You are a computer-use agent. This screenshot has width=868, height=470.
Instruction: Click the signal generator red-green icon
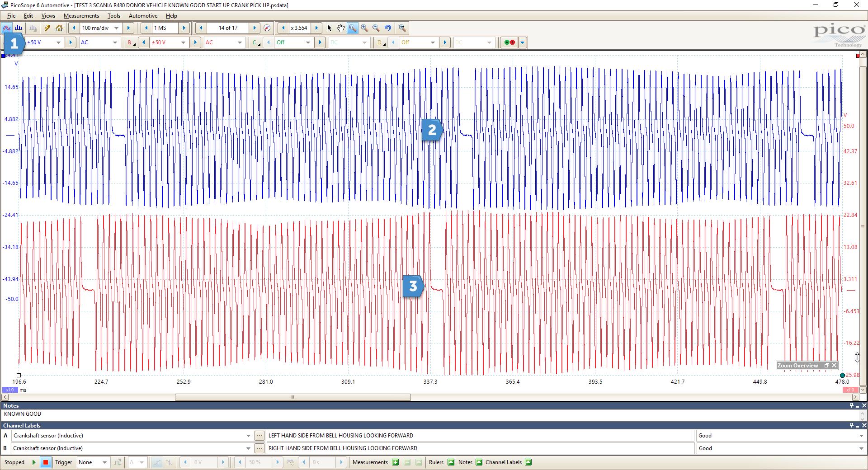[509, 42]
